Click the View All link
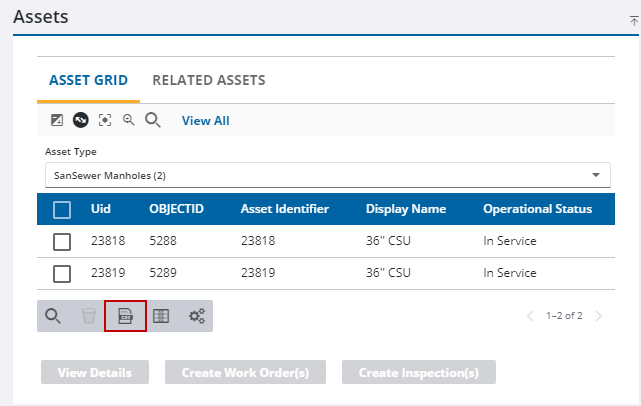641x406 pixels. pos(205,120)
